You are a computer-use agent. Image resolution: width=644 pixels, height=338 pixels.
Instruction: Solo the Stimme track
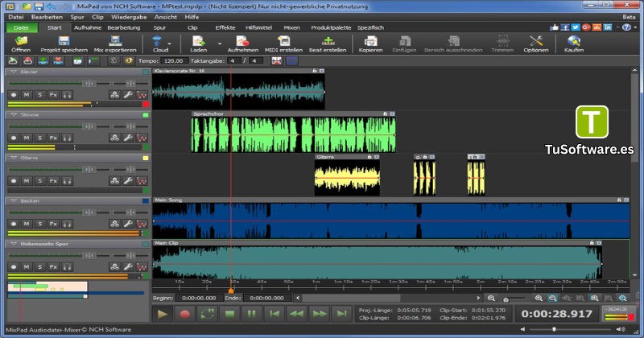click(39, 138)
